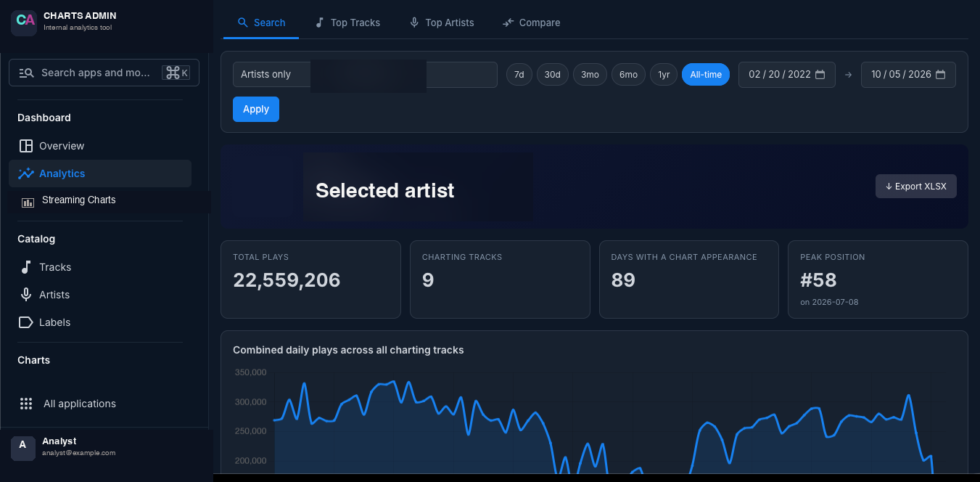The width and height of the screenshot is (980, 482).
Task: Click the Dashboard section heading
Action: (44, 118)
